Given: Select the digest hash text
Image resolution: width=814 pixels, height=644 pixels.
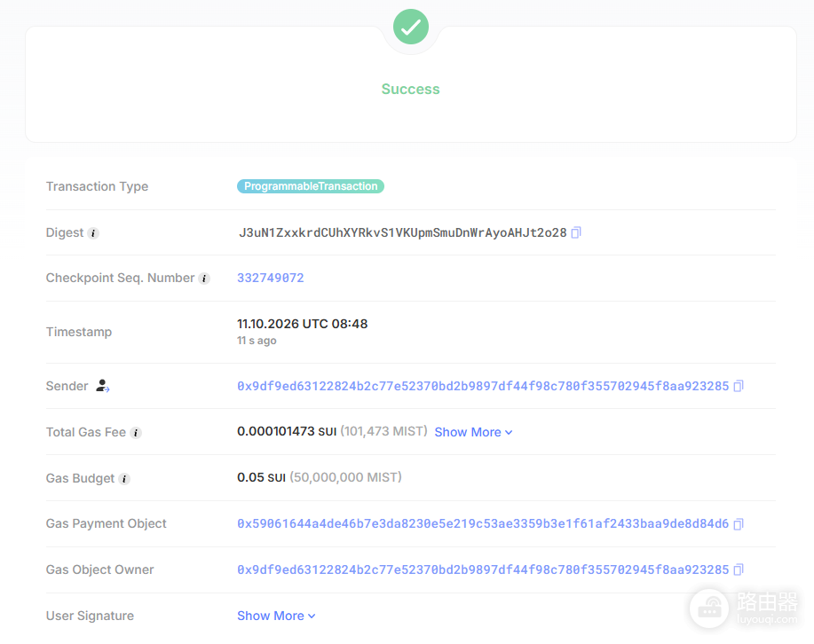Looking at the screenshot, I should tap(402, 232).
